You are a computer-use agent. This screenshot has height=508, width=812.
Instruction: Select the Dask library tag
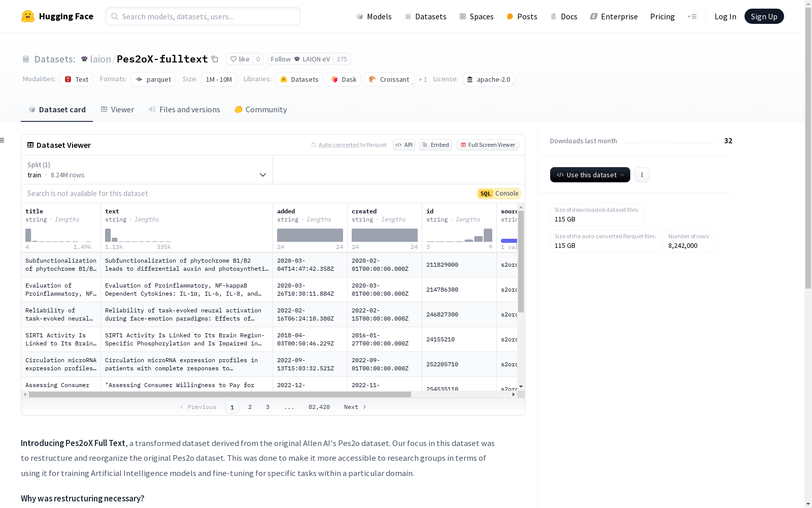tap(344, 79)
